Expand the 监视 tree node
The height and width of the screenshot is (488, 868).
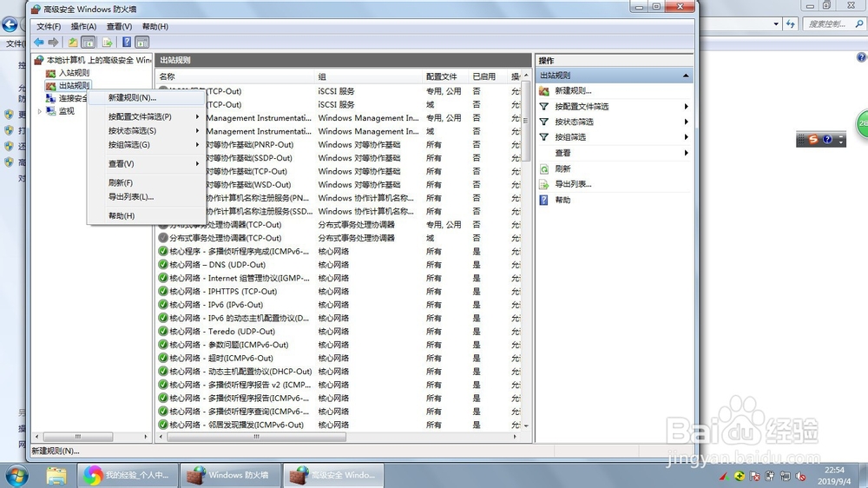39,111
